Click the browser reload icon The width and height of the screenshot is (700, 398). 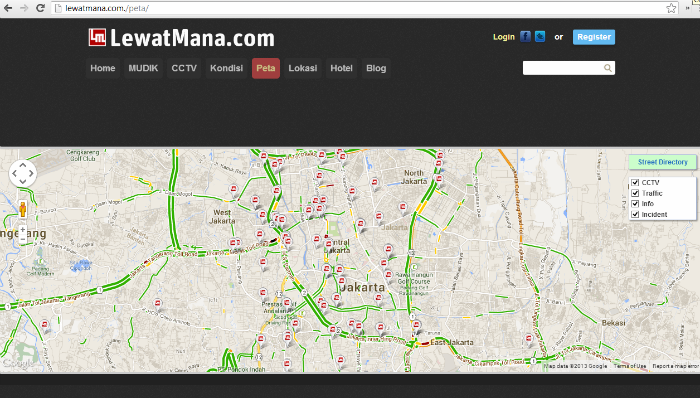40,8
